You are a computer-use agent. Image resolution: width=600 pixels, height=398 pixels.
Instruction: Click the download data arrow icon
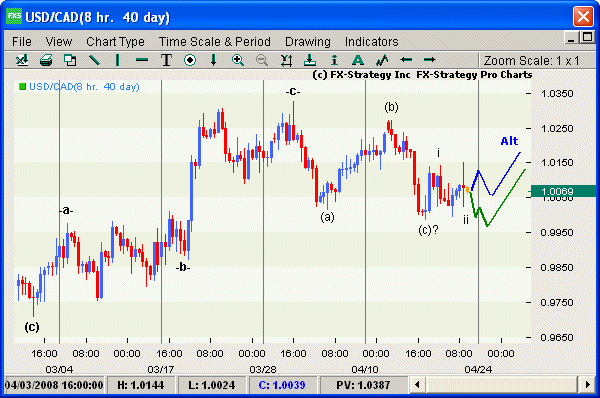click(310, 60)
